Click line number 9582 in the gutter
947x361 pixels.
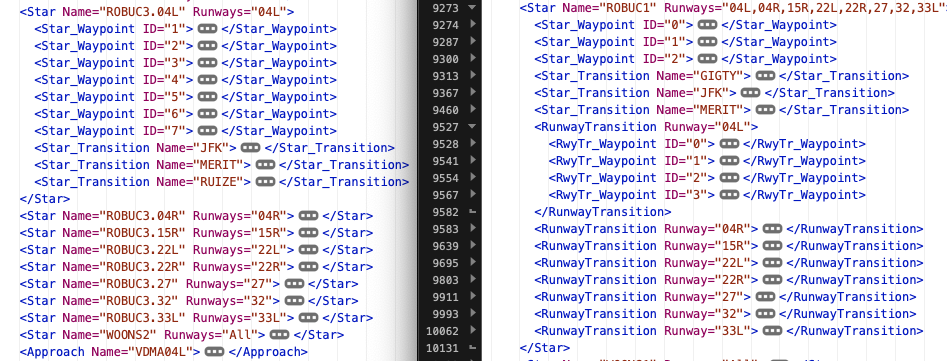[x=446, y=212]
